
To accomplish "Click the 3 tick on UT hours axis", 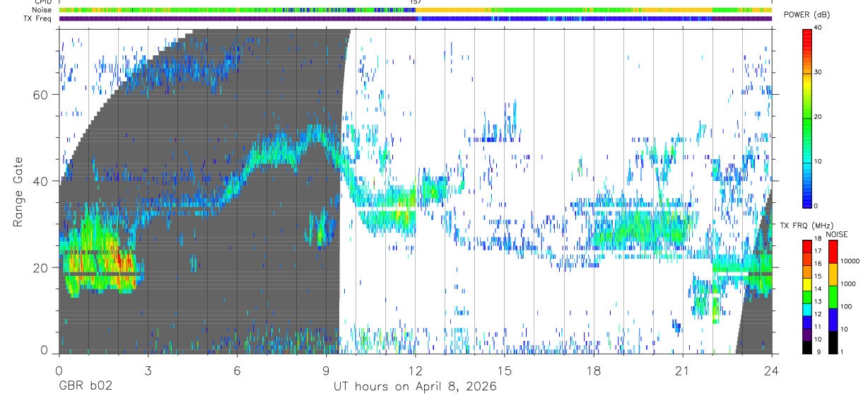I will coord(148,371).
